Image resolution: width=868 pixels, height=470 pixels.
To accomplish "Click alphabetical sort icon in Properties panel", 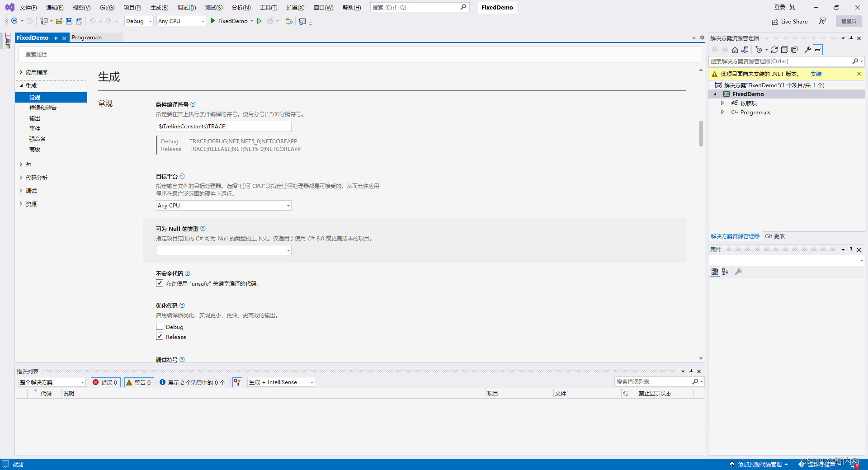I will [x=725, y=272].
